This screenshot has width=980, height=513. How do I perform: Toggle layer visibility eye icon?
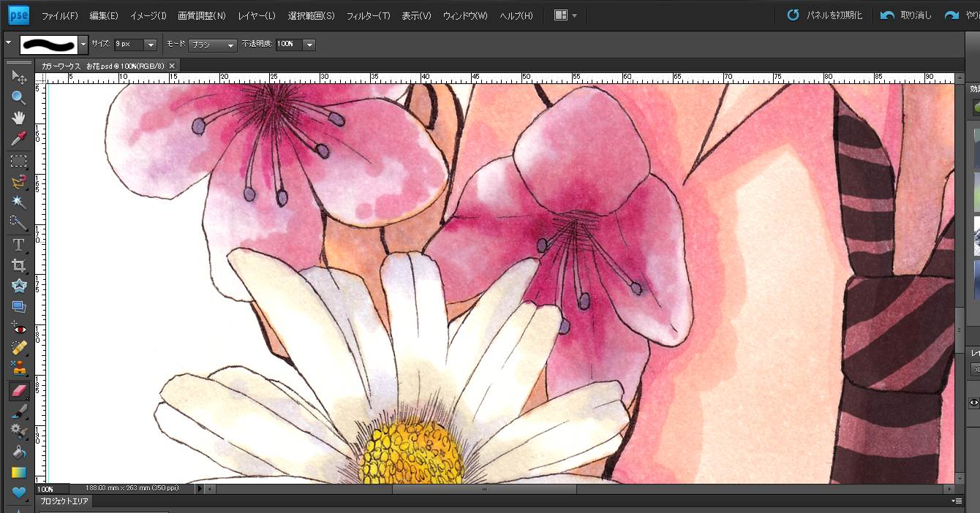tap(973, 403)
